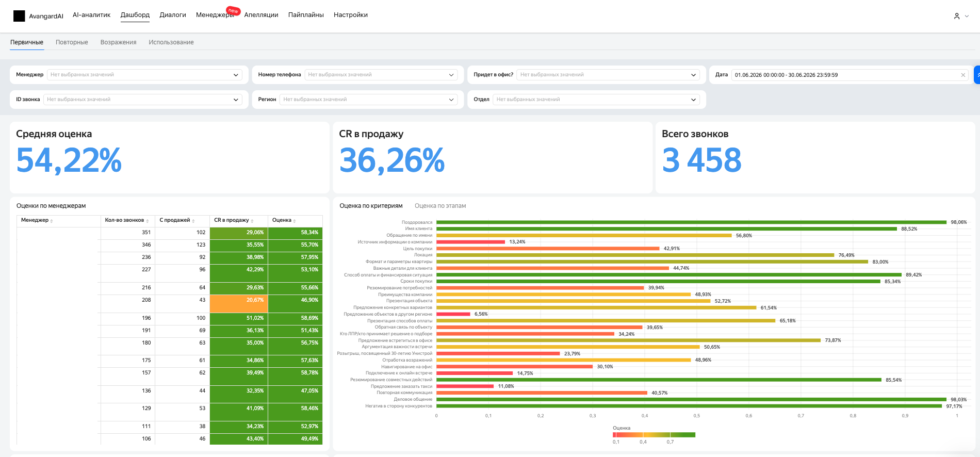Select Оценка по критериям chart tab
This screenshot has height=457, width=980.
pos(371,206)
